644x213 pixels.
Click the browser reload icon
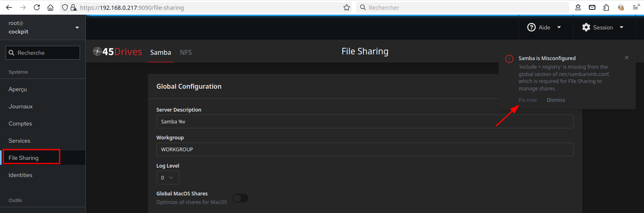pyautogui.click(x=37, y=7)
